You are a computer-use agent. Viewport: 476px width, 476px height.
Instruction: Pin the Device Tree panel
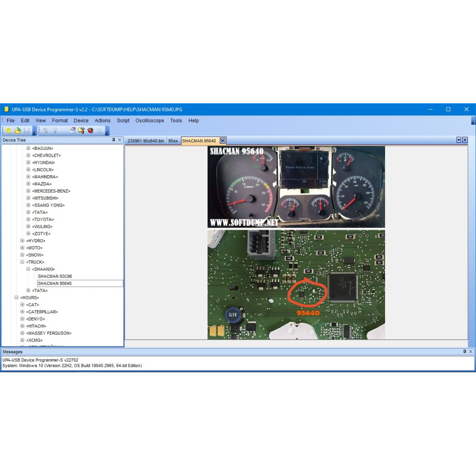coord(114,140)
